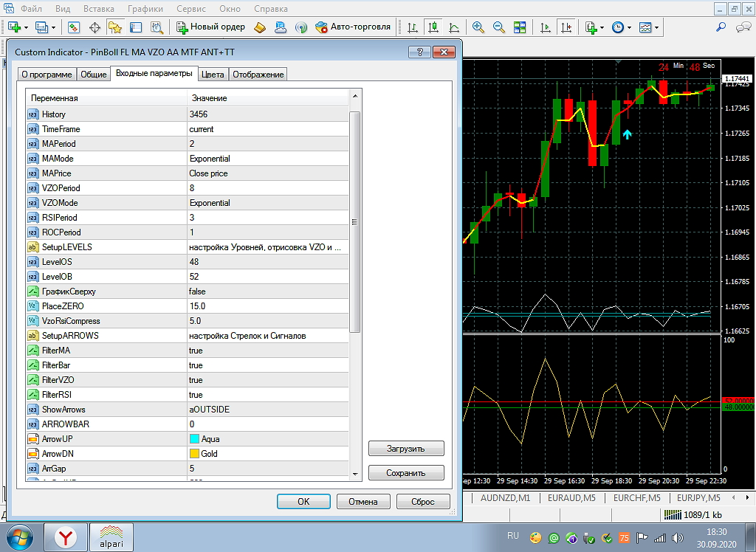The width and height of the screenshot is (756, 552).
Task: Select the ГрафикСверху false value
Action: (267, 291)
